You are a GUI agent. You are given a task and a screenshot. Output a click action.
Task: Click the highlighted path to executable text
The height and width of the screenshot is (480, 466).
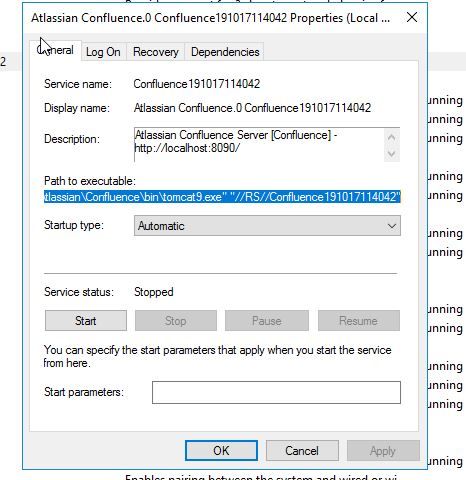coord(222,197)
